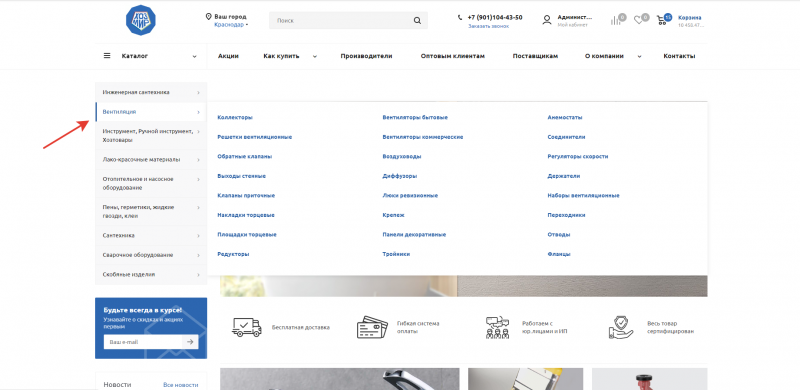This screenshot has height=390, width=800.
Task: Select Отопительное и насосное оборудование category
Action: click(151, 184)
